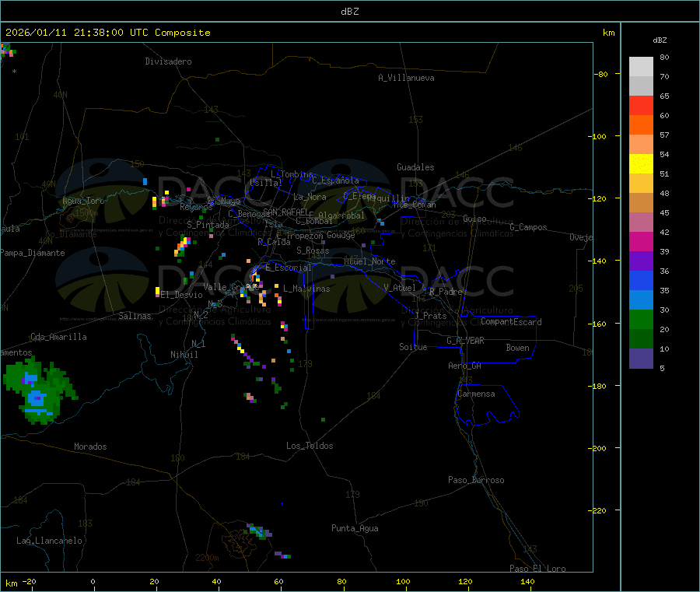Click the 'Guadales' map label
Viewport: 700px width, 592px height.
point(415,167)
